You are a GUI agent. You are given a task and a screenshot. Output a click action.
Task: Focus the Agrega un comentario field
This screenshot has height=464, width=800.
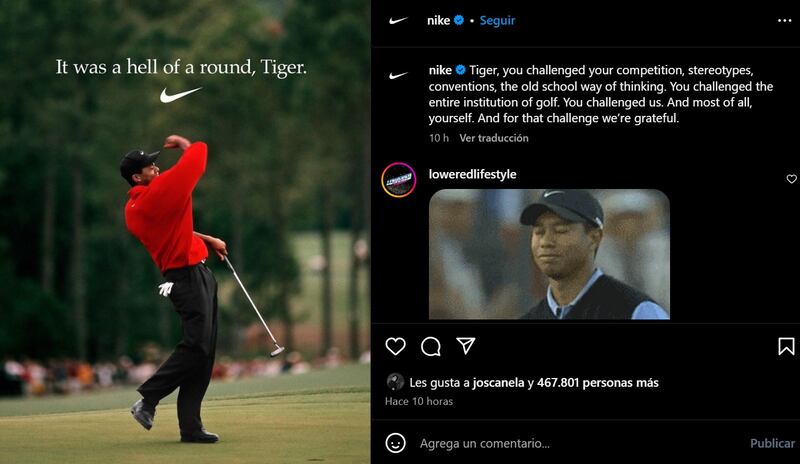click(577, 443)
